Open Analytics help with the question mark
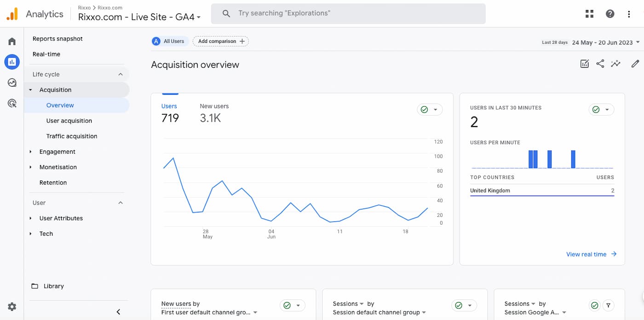 (x=610, y=13)
